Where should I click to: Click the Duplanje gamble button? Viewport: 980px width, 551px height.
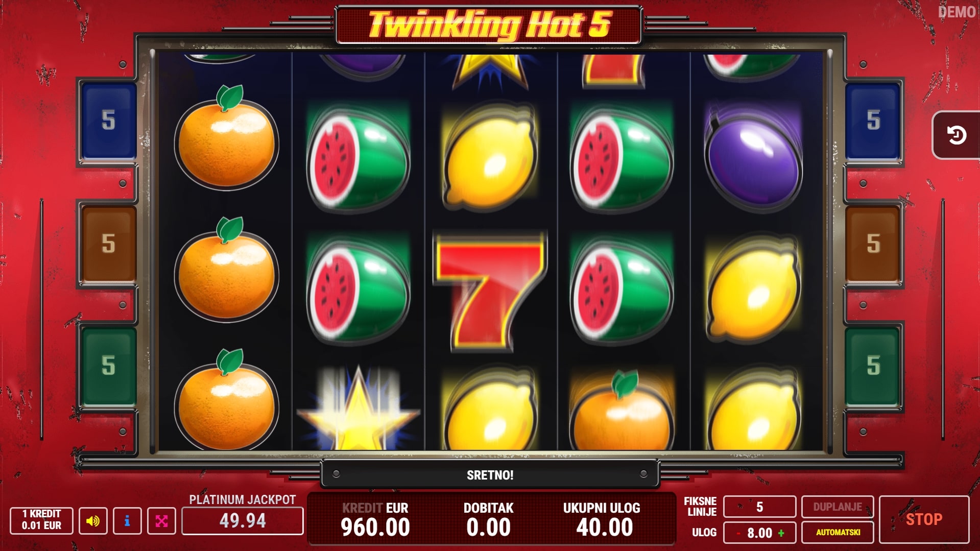point(838,507)
